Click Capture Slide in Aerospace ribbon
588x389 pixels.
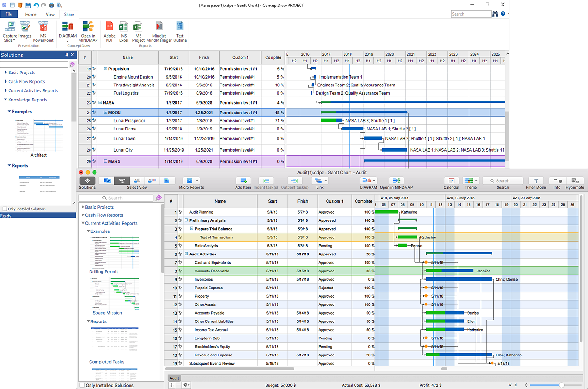10,31
